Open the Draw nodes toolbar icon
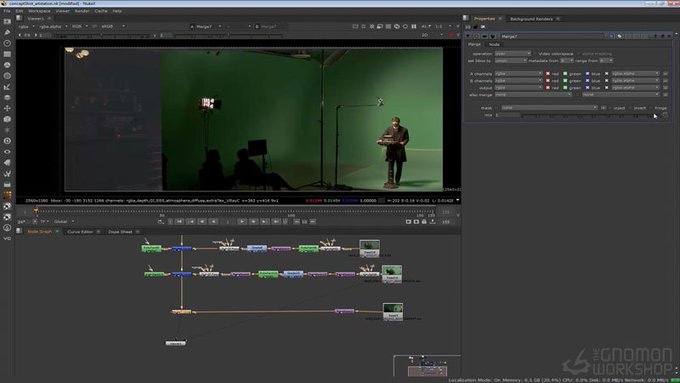The image size is (680, 383). (7, 32)
